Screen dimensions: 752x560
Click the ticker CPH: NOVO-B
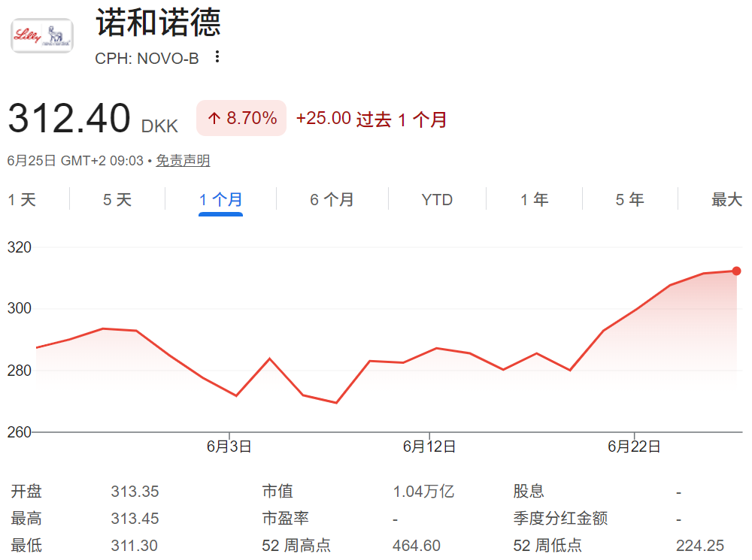click(147, 59)
